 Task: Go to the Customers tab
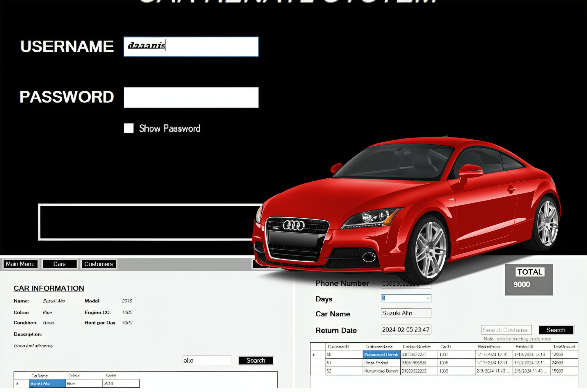pos(99,264)
